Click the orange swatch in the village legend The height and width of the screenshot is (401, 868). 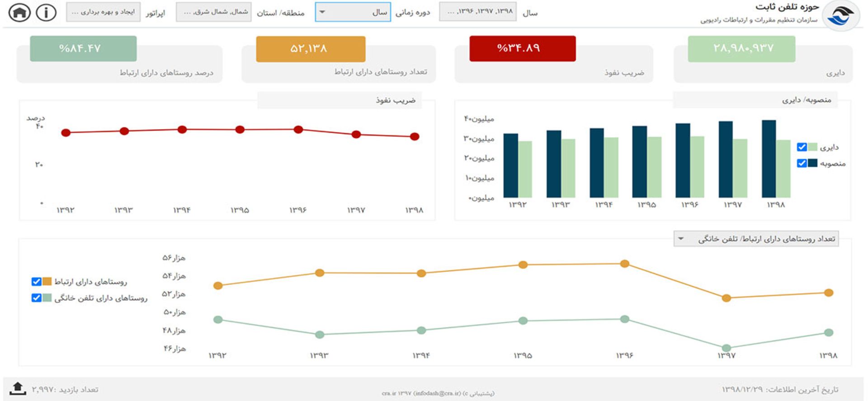coord(47,282)
